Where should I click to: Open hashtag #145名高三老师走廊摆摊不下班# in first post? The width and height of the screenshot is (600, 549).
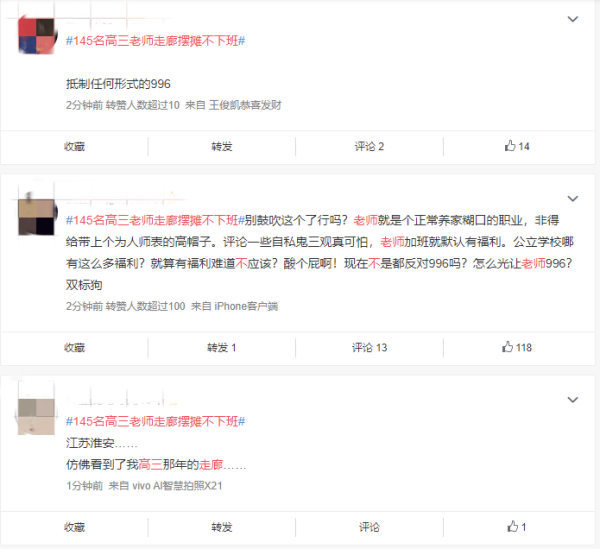[155, 41]
